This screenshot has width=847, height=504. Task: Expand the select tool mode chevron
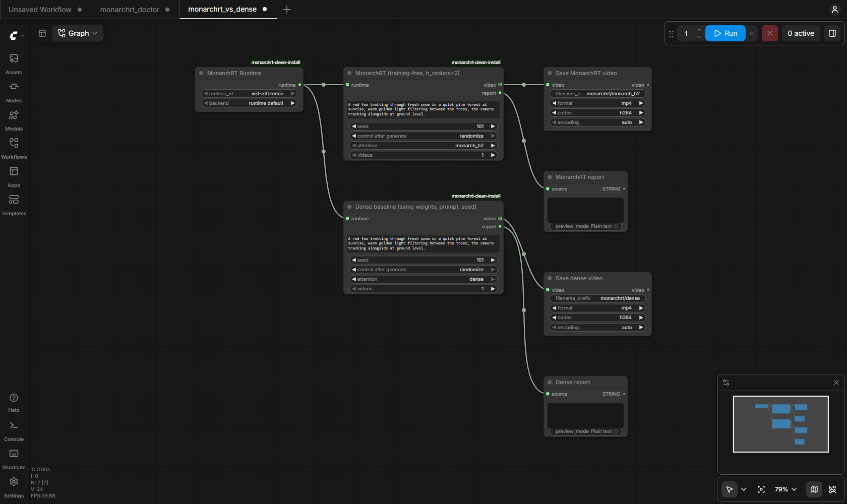744,489
